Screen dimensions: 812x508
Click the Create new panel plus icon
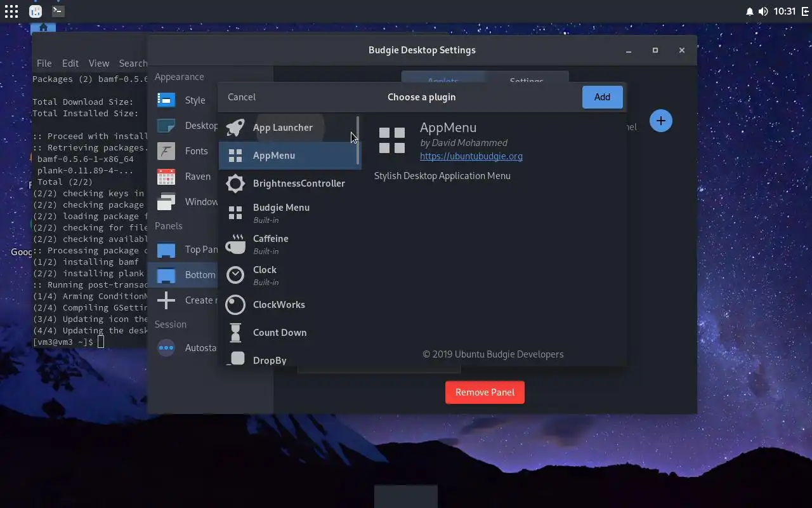pos(166,300)
